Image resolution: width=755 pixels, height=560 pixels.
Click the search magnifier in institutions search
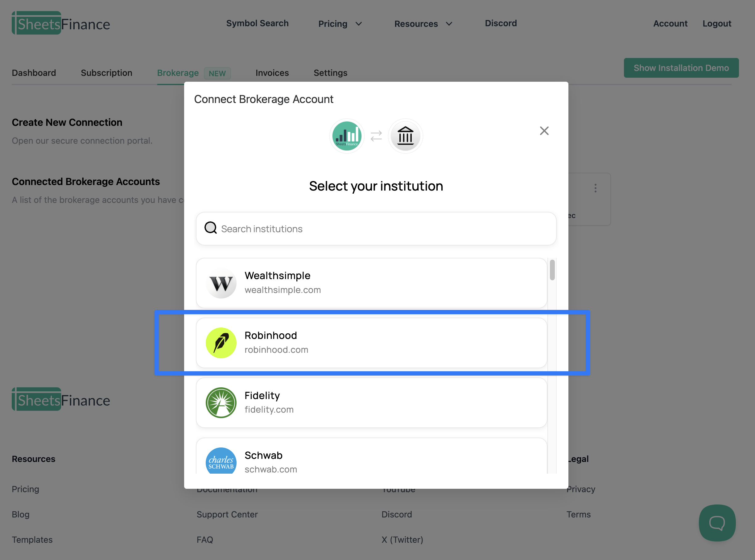[x=210, y=228]
